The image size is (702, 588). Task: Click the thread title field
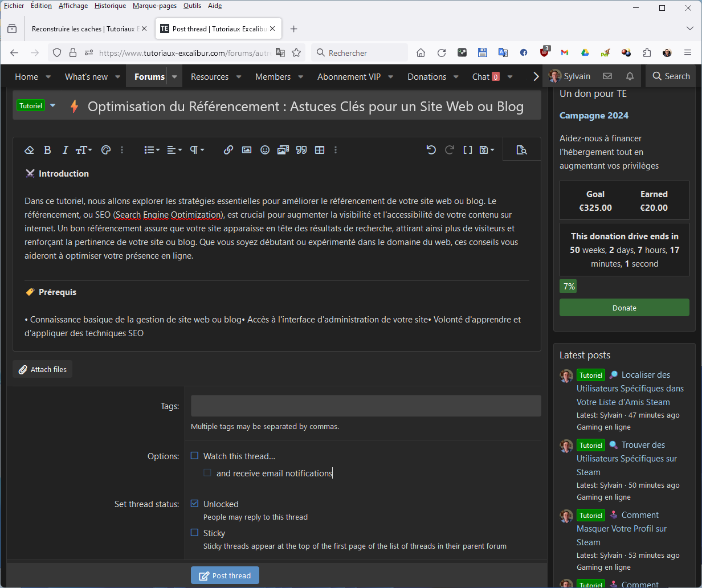(x=305, y=107)
